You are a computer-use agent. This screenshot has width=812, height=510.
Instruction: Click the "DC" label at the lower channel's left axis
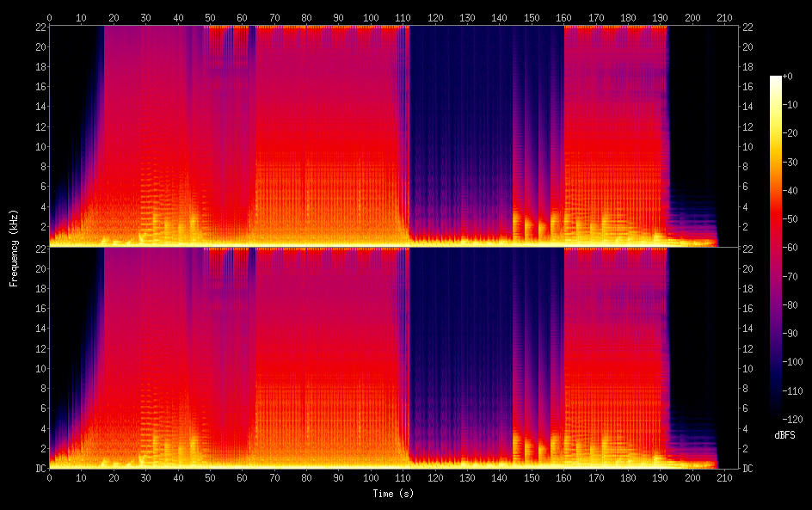[x=40, y=469]
